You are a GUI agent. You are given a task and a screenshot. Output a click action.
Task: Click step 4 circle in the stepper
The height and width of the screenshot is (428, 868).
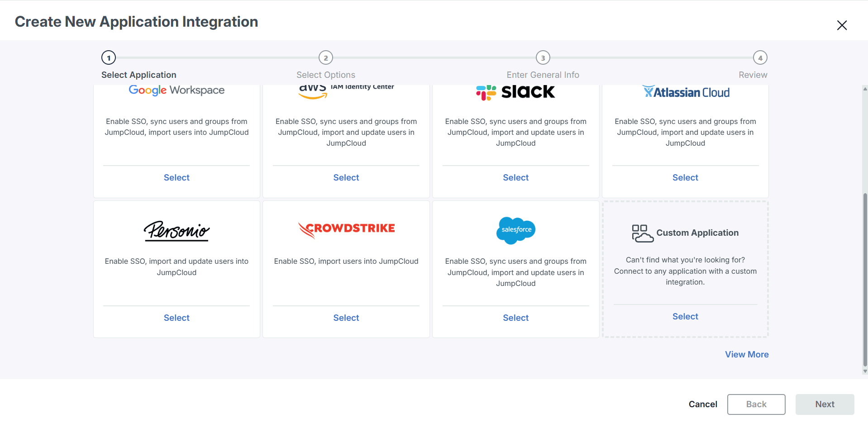coord(760,58)
